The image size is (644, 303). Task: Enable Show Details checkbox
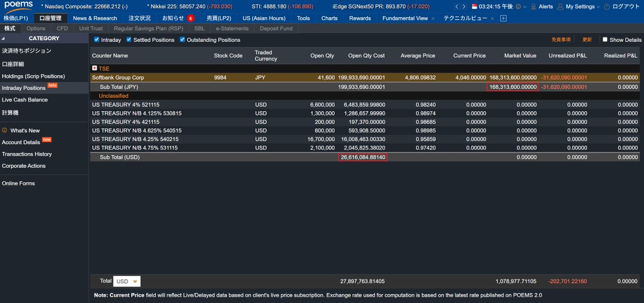(605, 40)
